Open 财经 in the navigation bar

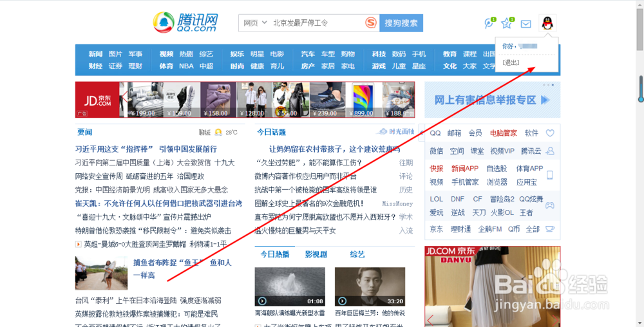pyautogui.click(x=95, y=66)
